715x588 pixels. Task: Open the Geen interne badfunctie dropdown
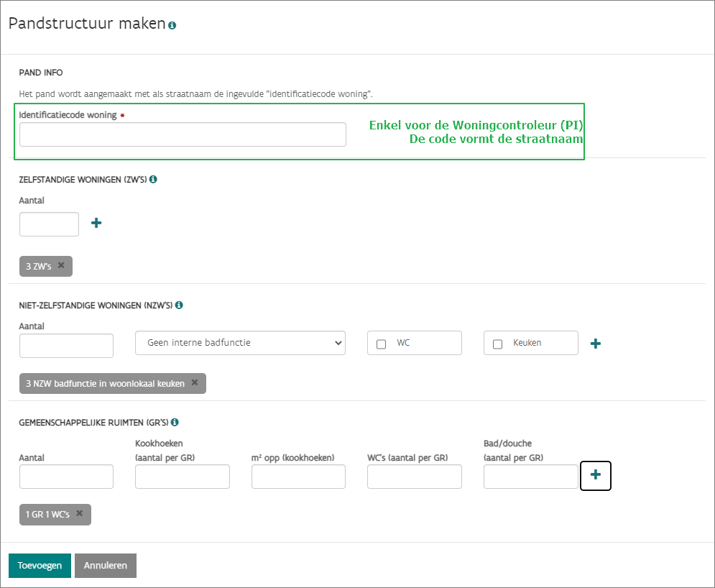[x=240, y=343]
